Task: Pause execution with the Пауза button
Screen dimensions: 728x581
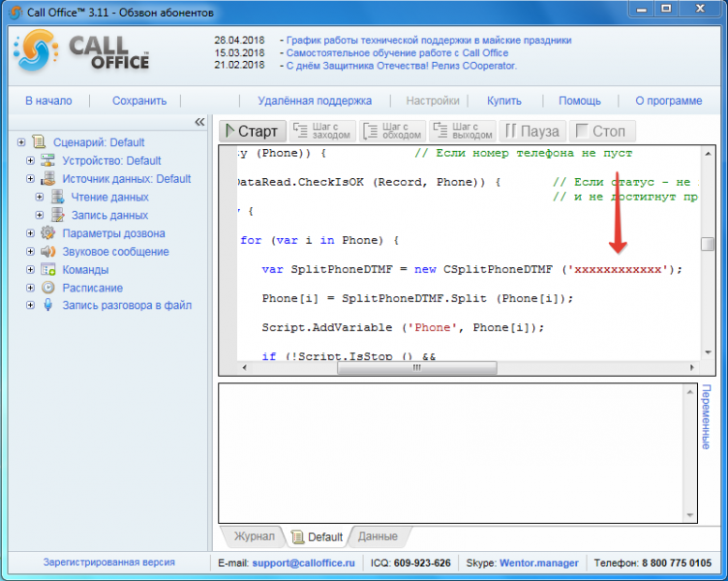Action: pos(532,131)
